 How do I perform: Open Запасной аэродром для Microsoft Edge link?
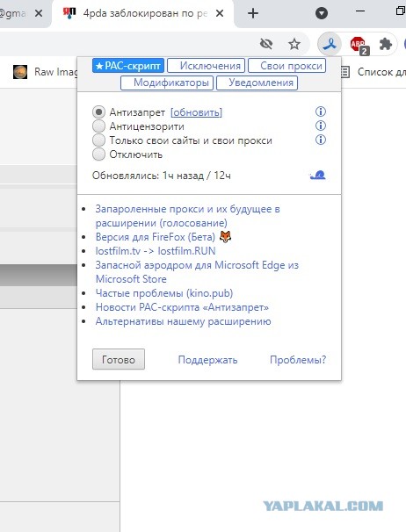tap(197, 272)
